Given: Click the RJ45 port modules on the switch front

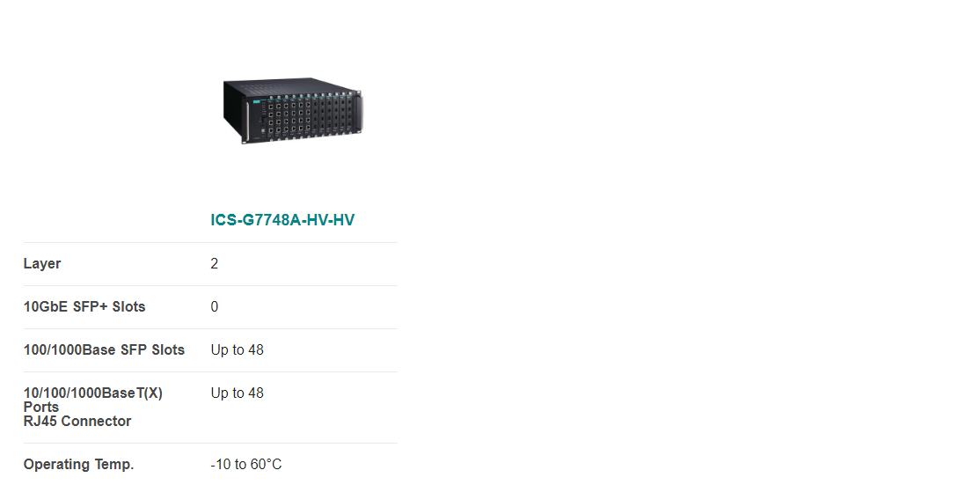Looking at the screenshot, I should [288, 117].
